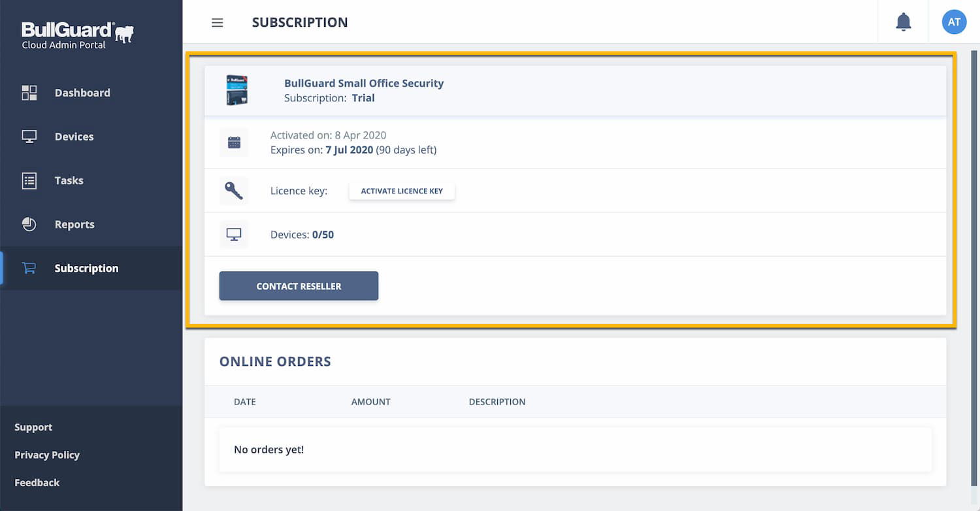Click the Reports pie chart icon

[x=29, y=224]
